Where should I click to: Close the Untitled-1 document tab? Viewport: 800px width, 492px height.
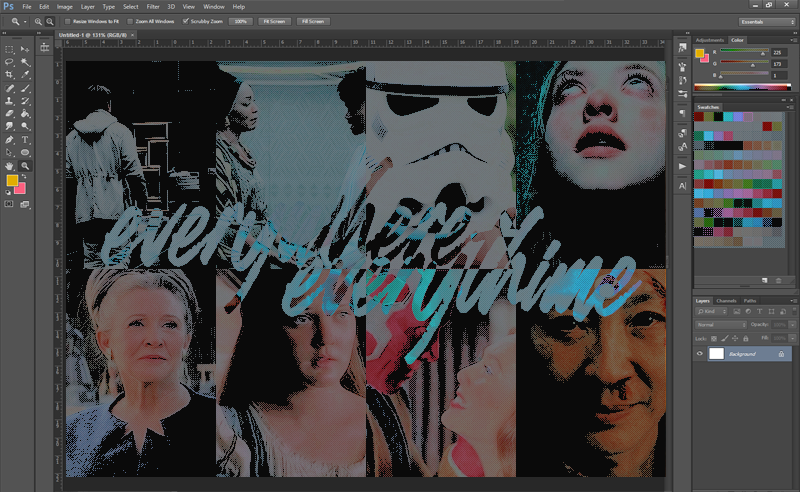pos(132,35)
